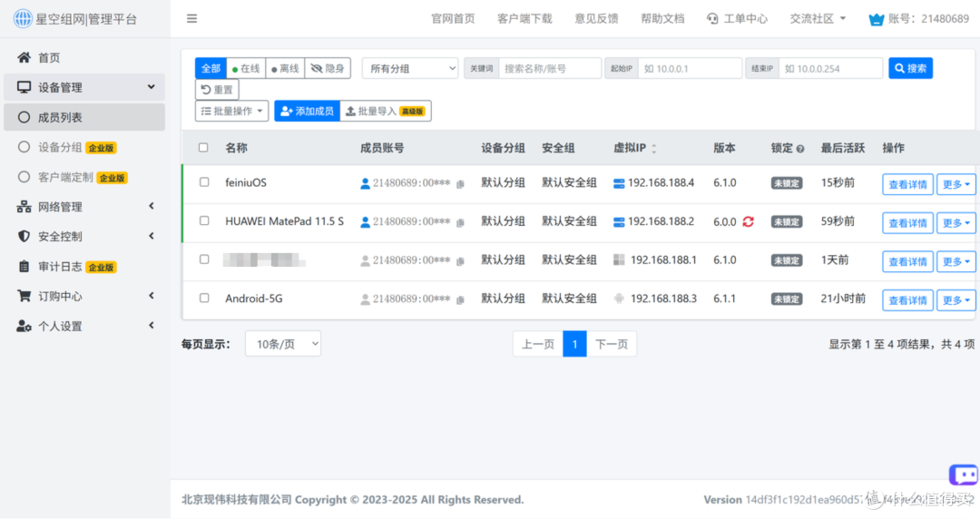Click the 搜索名称/账号 keyword field

[x=550, y=68]
